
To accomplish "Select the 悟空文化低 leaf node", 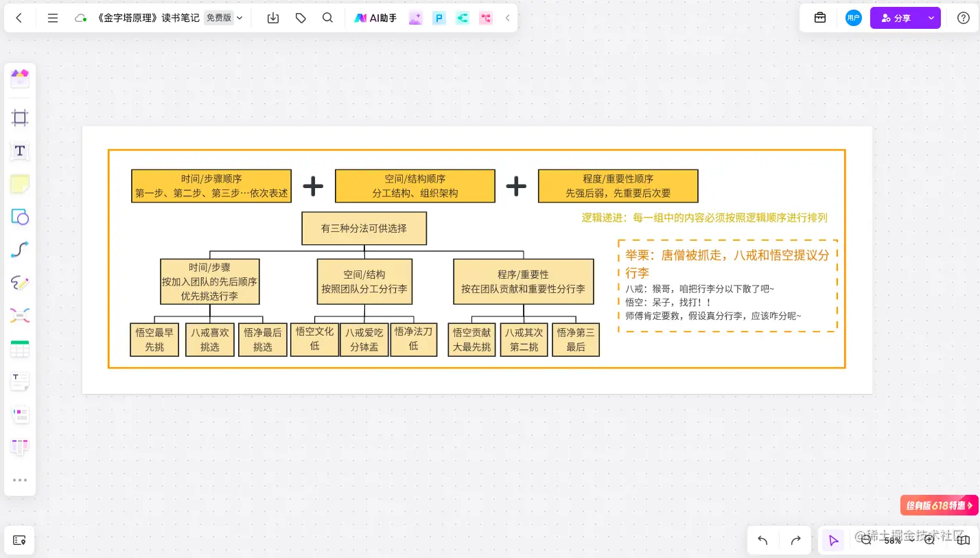I will [315, 340].
